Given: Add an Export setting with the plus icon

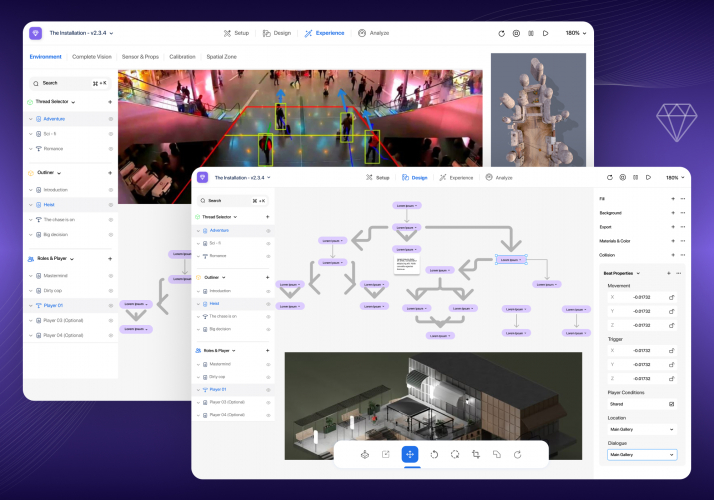Looking at the screenshot, I should [673, 227].
